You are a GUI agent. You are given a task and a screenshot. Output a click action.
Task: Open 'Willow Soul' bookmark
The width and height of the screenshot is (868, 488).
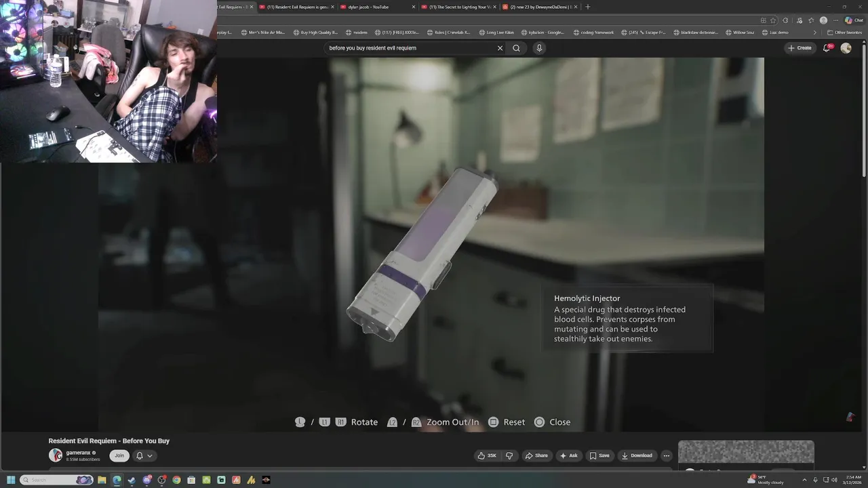739,33
